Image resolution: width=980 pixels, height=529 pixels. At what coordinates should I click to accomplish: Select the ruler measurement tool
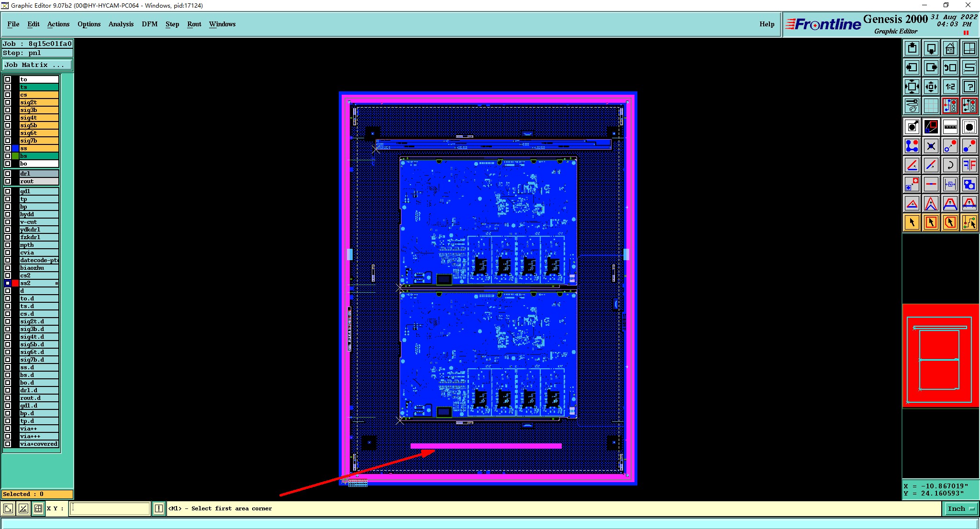click(x=950, y=127)
